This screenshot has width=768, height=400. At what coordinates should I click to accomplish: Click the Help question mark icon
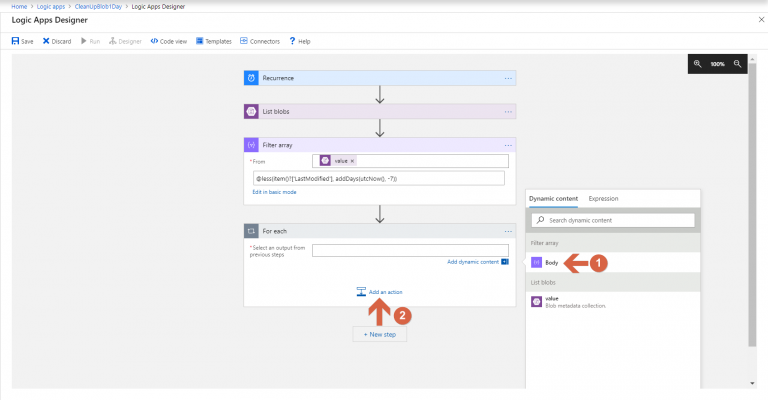click(292, 41)
